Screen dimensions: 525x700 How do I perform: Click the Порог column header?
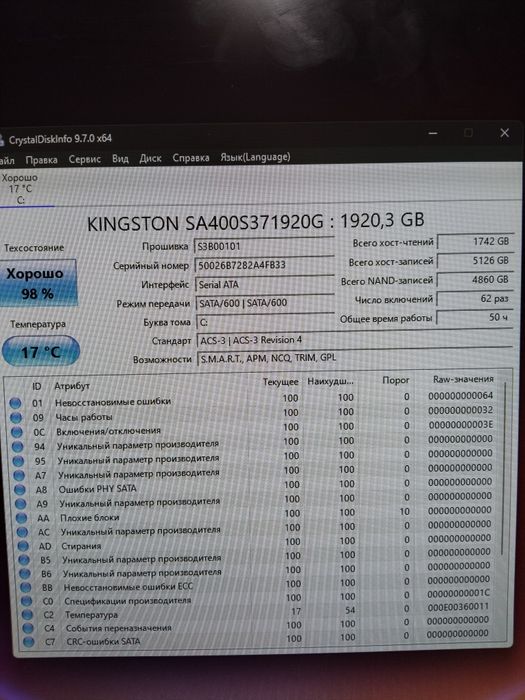[396, 380]
